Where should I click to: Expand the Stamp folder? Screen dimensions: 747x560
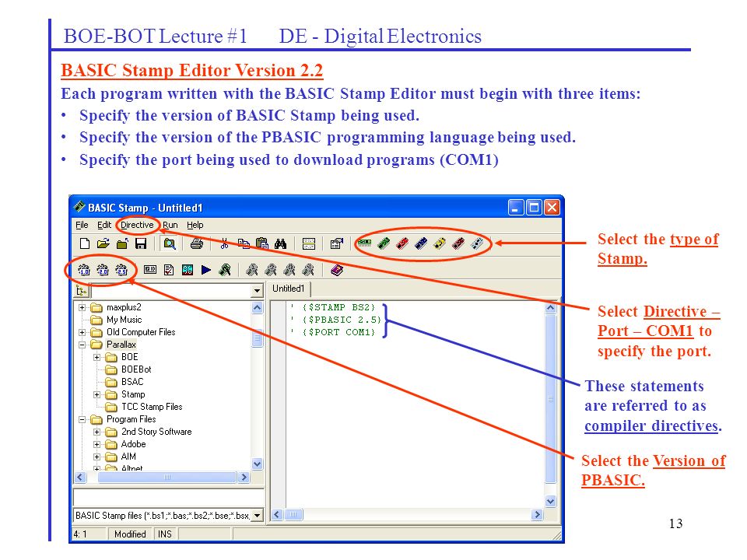click(96, 395)
